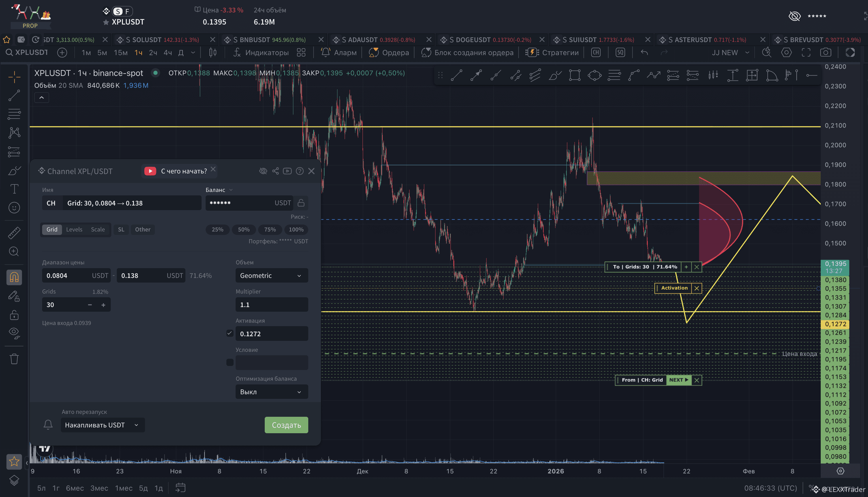Click the trash delete drawings icon
This screenshot has width=868, height=497.
(14, 359)
